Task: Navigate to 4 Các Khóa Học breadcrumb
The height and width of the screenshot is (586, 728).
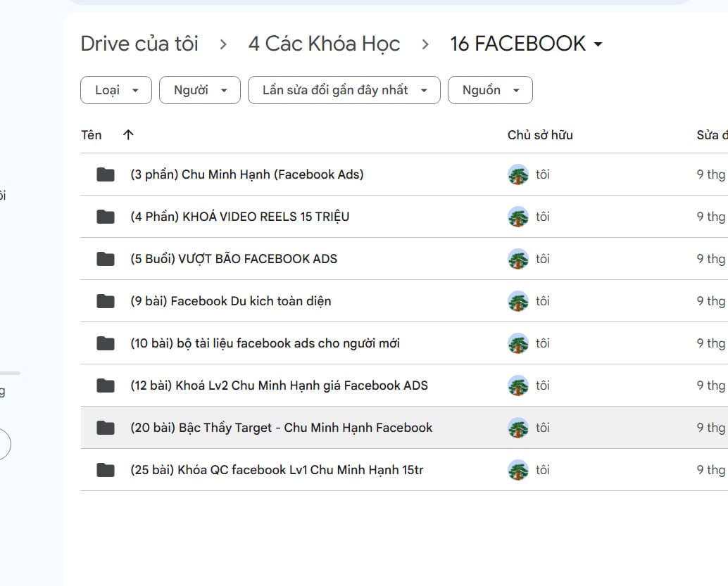Action: 324,44
